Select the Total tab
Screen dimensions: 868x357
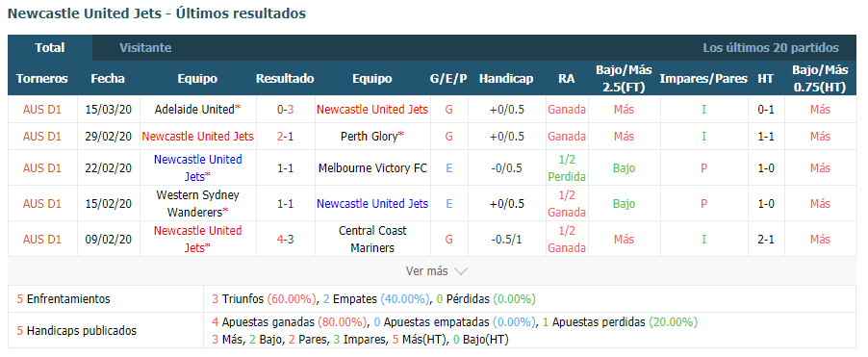(x=50, y=47)
